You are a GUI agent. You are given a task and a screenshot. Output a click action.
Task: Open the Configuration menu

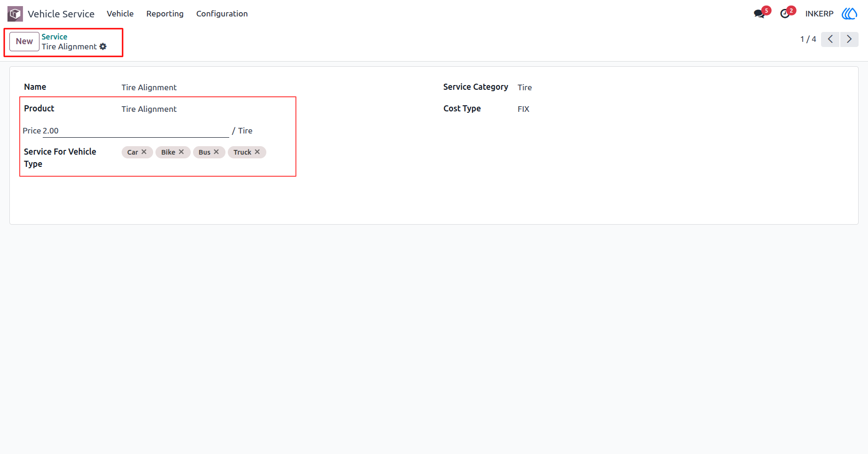point(222,14)
